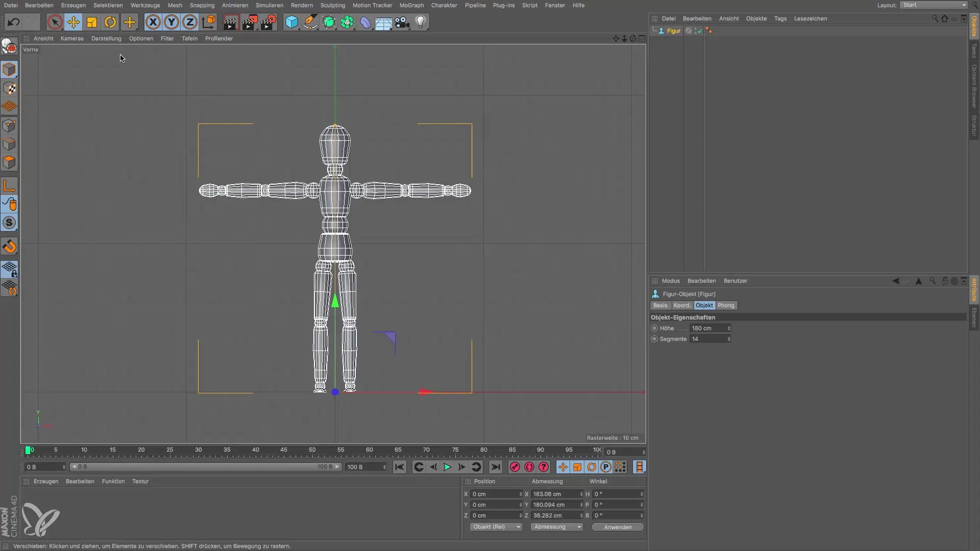Click timeline frame 50 marker

coord(312,450)
